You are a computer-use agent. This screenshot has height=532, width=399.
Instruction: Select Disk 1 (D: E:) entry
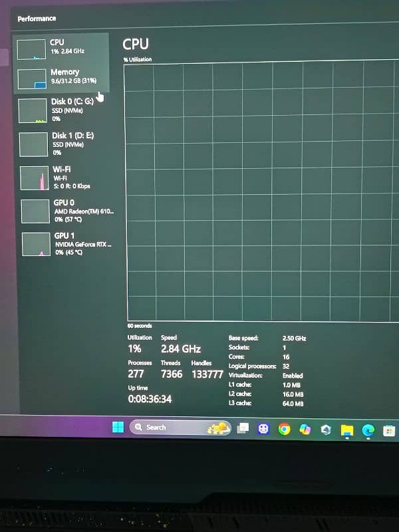65,144
